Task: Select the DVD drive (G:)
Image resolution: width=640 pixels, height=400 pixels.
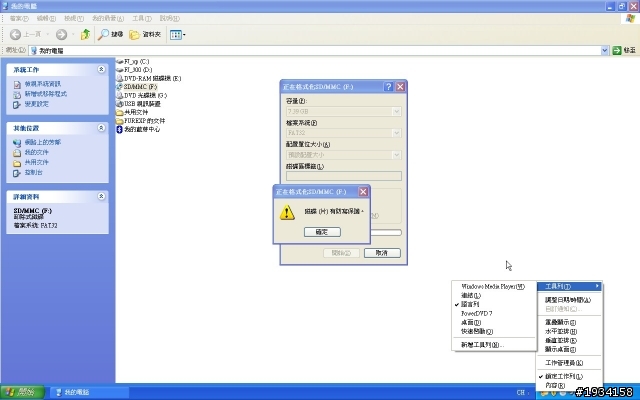Action: pos(142,96)
